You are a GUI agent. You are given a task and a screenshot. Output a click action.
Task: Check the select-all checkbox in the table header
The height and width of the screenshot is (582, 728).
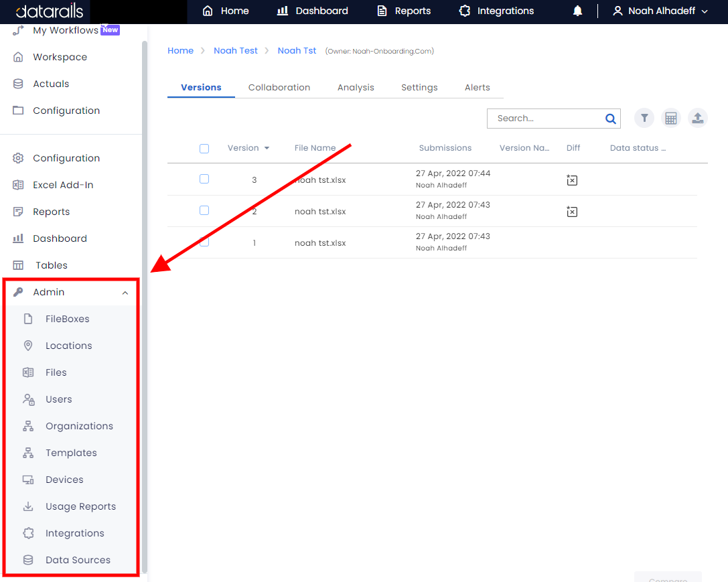point(204,149)
